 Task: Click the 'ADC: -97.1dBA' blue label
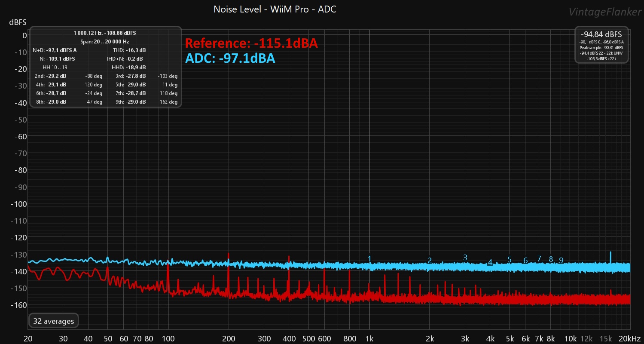[x=230, y=58]
